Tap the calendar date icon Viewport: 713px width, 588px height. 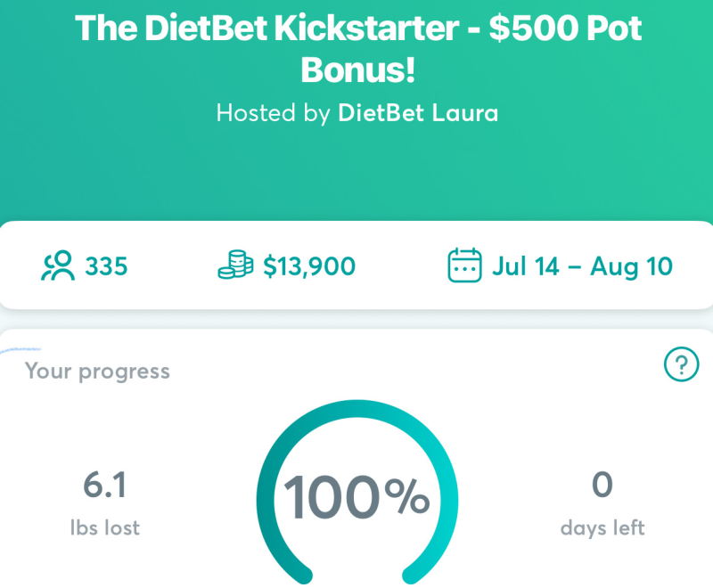click(x=464, y=265)
